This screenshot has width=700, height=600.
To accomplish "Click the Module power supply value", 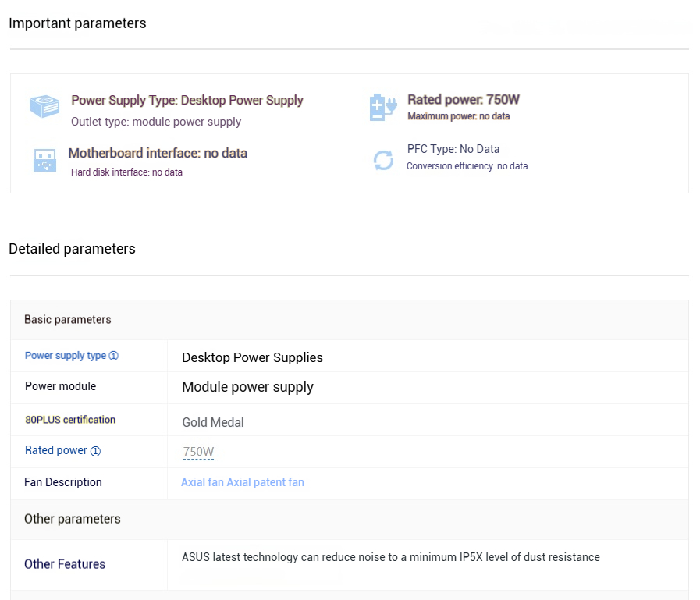I will [247, 387].
